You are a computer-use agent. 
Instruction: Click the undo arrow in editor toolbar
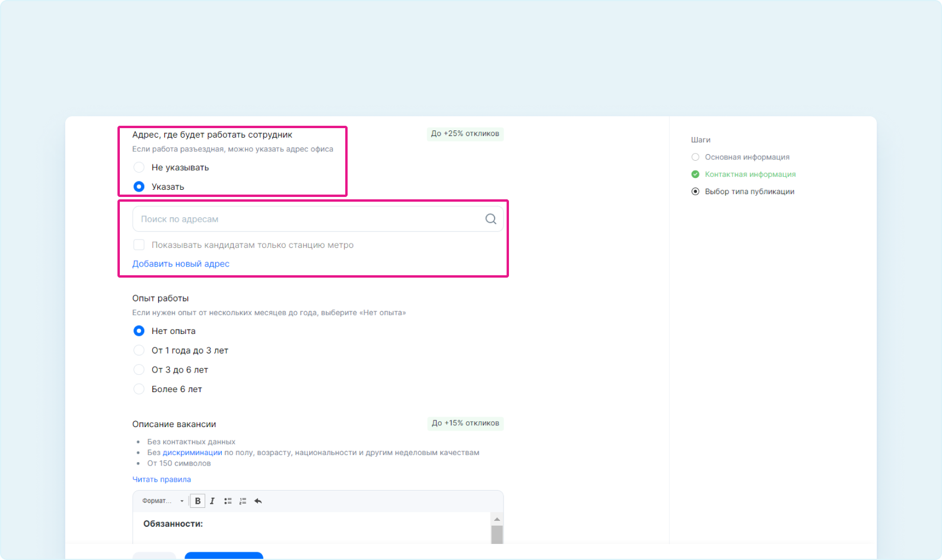[x=258, y=501]
